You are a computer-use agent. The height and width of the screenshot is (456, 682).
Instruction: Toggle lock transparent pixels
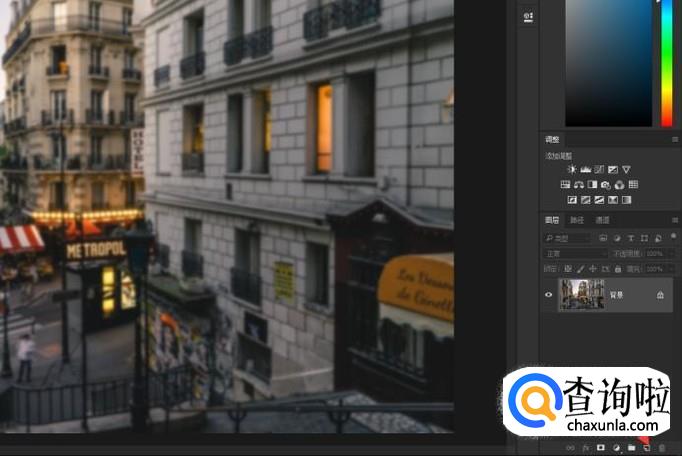568,269
